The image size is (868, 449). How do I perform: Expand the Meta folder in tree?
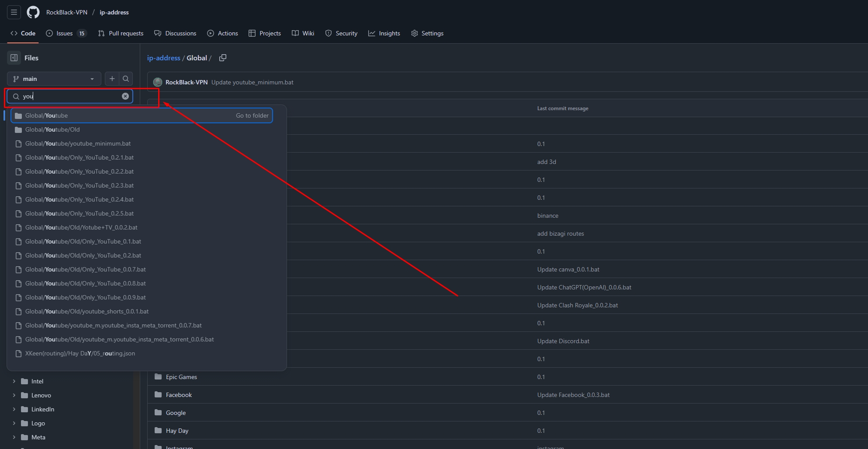click(x=14, y=437)
